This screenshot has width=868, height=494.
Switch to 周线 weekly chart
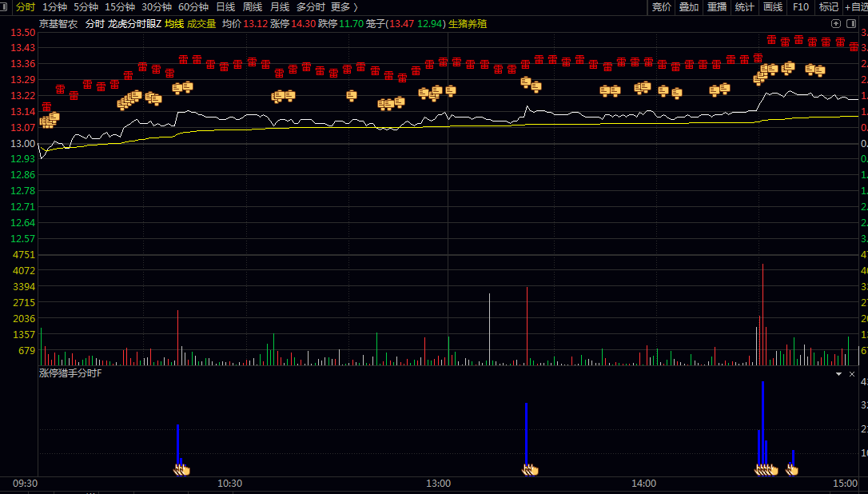(253, 7)
